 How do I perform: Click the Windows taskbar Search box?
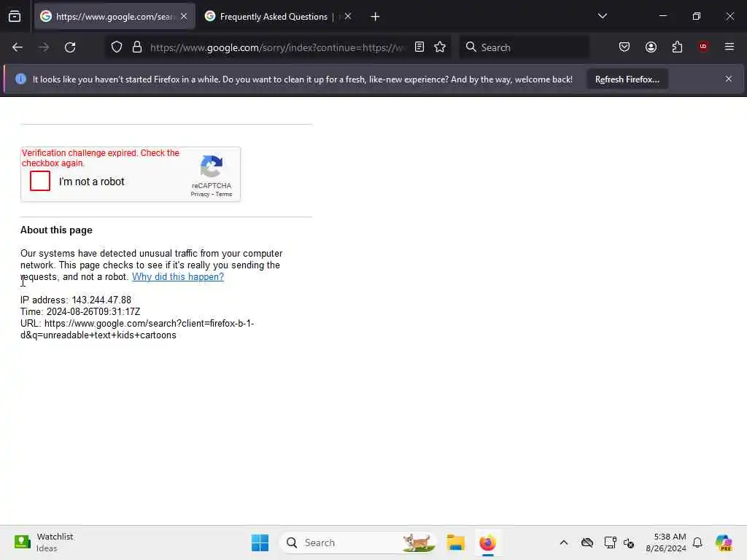pyautogui.click(x=357, y=542)
